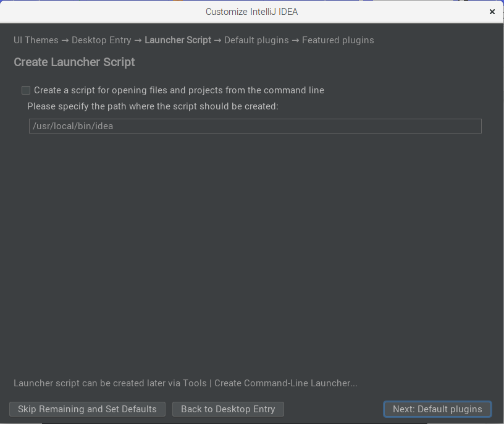This screenshot has height=424, width=504.
Task: Proceed with Next: Default plugins button
Action: (437, 409)
